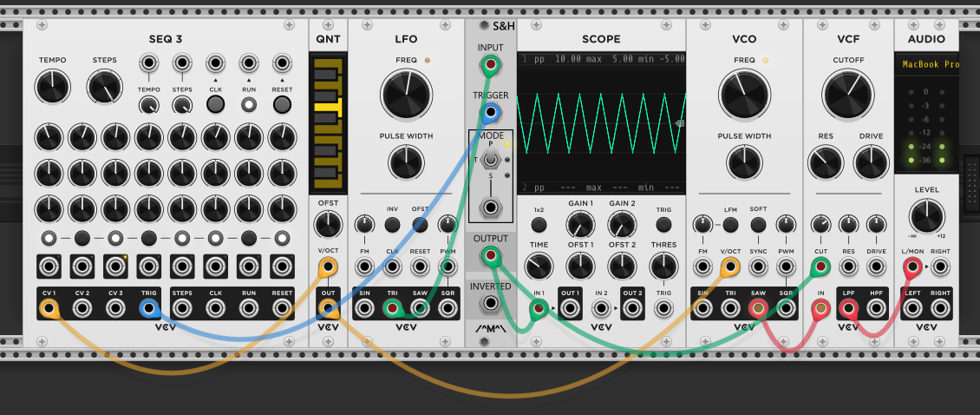Click the SCOPE OUT 1 jack

pyautogui.click(x=569, y=308)
